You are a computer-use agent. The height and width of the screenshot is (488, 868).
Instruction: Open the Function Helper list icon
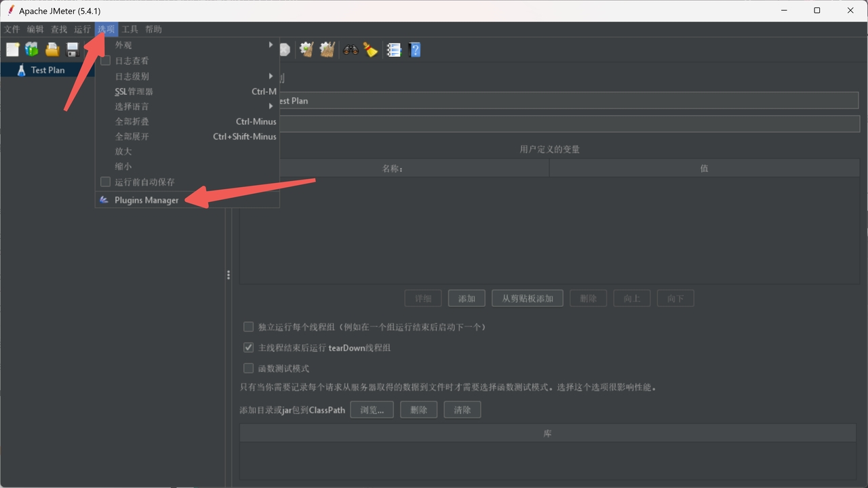[394, 49]
